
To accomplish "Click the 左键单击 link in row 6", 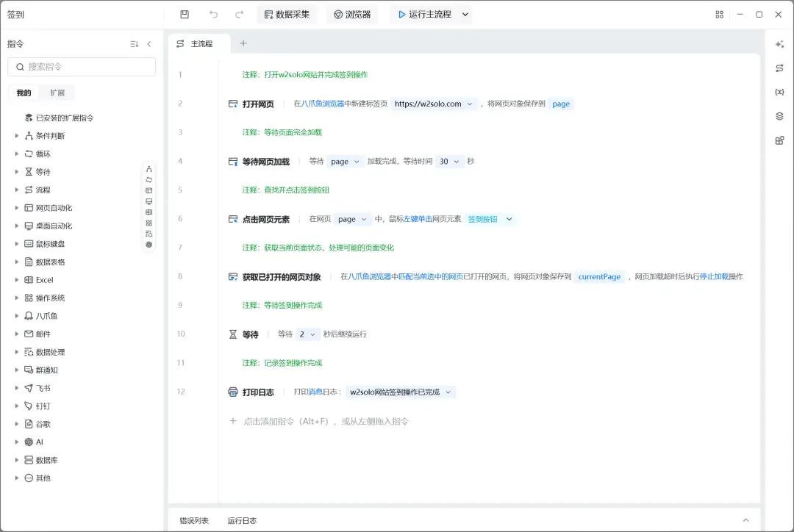I will tap(418, 219).
